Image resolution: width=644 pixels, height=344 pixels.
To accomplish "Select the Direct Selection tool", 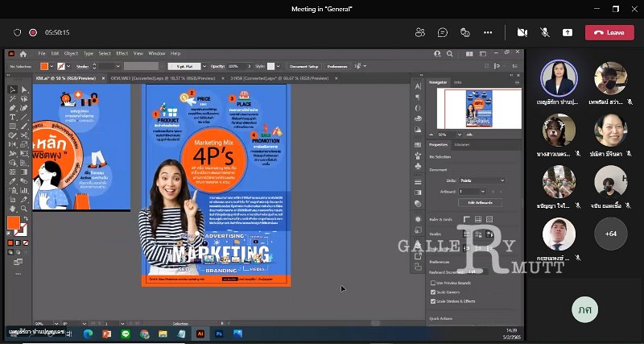I will click(x=24, y=89).
